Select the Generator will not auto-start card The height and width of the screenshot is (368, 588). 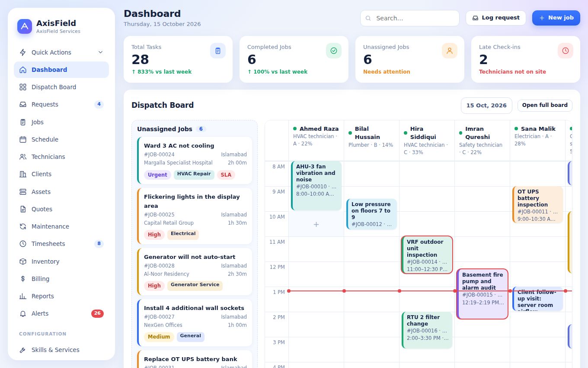[x=195, y=271]
